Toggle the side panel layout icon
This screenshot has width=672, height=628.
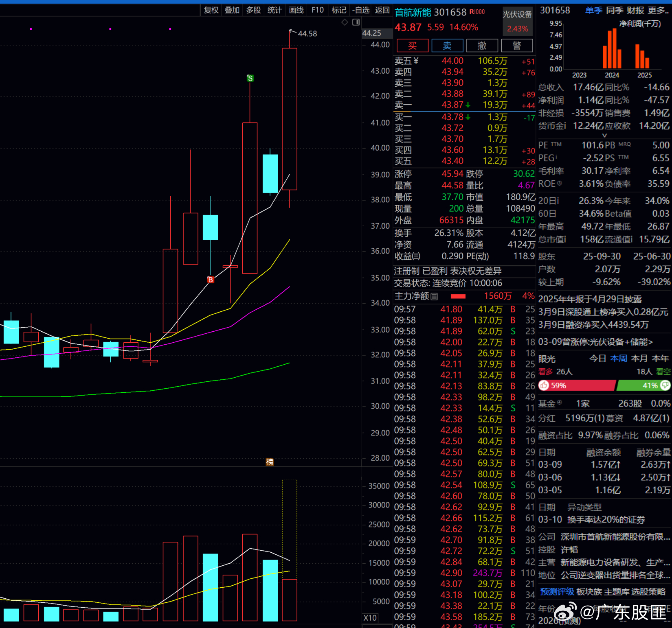(x=356, y=22)
